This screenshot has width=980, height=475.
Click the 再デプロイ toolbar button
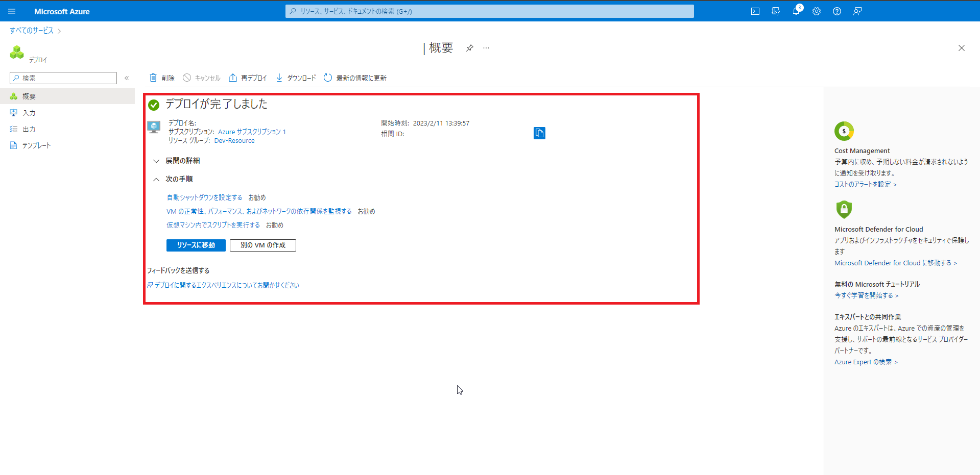pyautogui.click(x=248, y=78)
